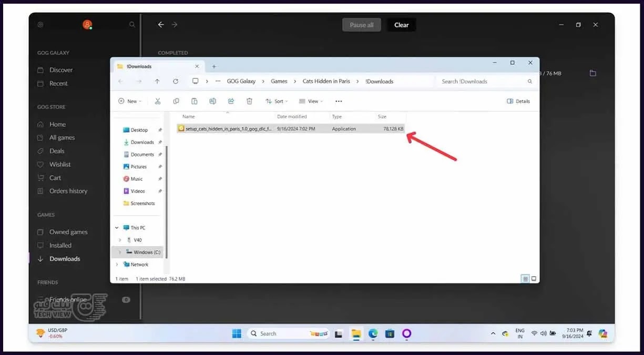Expand the Windows (C:) tree node
644x355 pixels.
click(x=120, y=252)
